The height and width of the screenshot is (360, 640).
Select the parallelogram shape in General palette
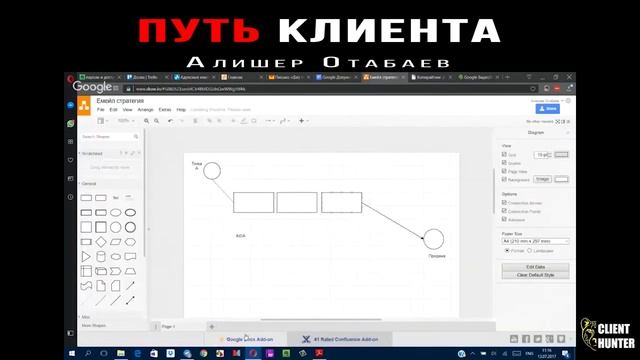116,242
